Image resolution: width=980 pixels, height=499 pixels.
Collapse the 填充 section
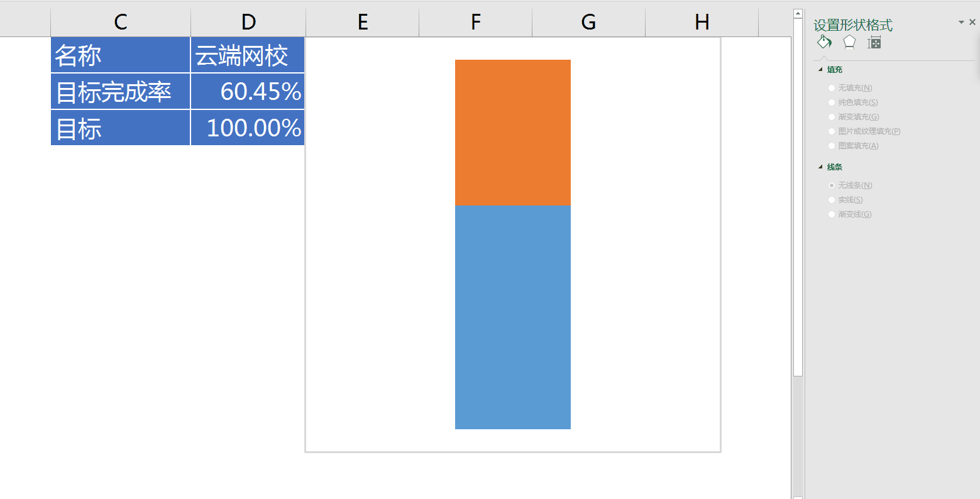[820, 70]
